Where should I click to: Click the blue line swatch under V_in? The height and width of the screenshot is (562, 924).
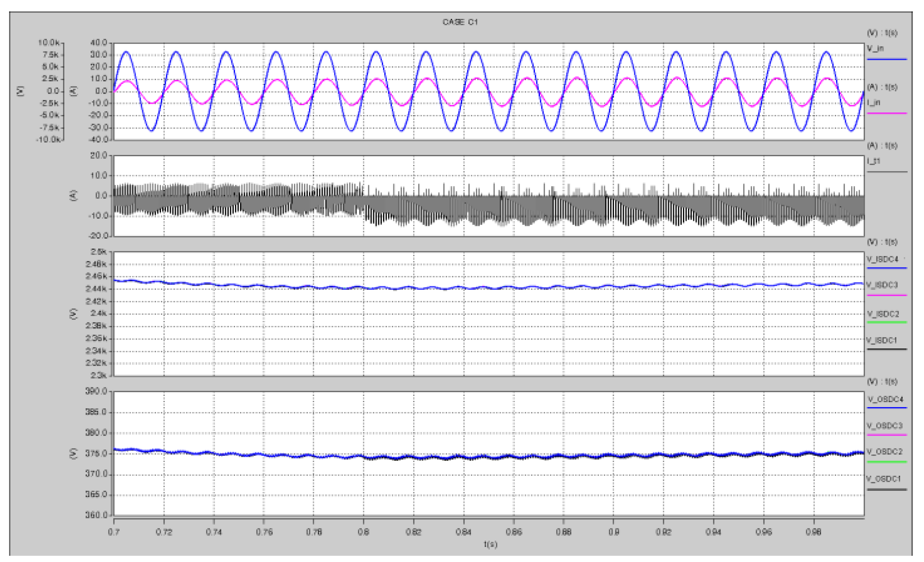(887, 59)
